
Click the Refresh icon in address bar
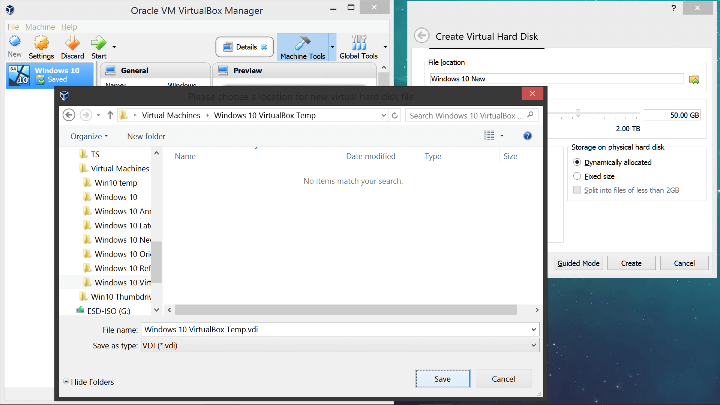click(394, 115)
